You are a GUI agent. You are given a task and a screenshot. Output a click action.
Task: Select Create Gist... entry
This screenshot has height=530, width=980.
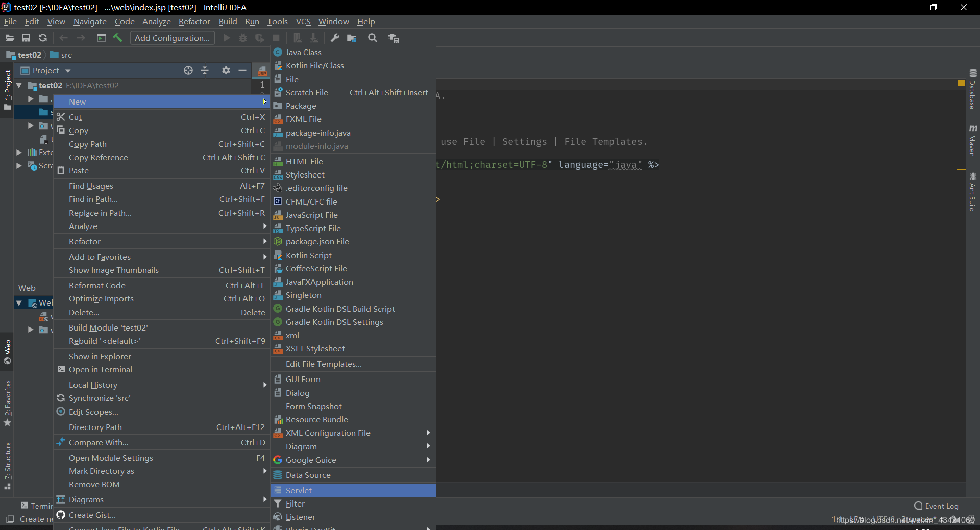click(162, 515)
